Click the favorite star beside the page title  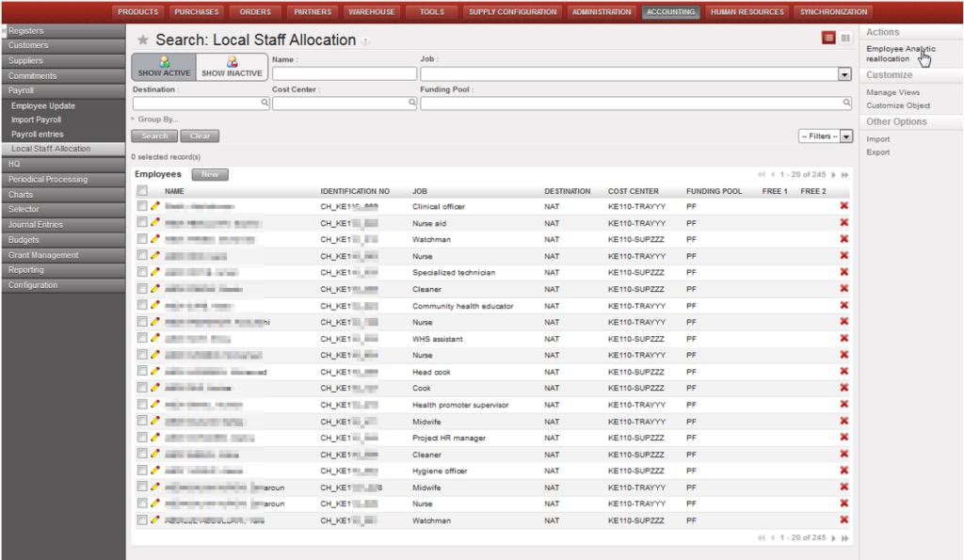[x=143, y=40]
